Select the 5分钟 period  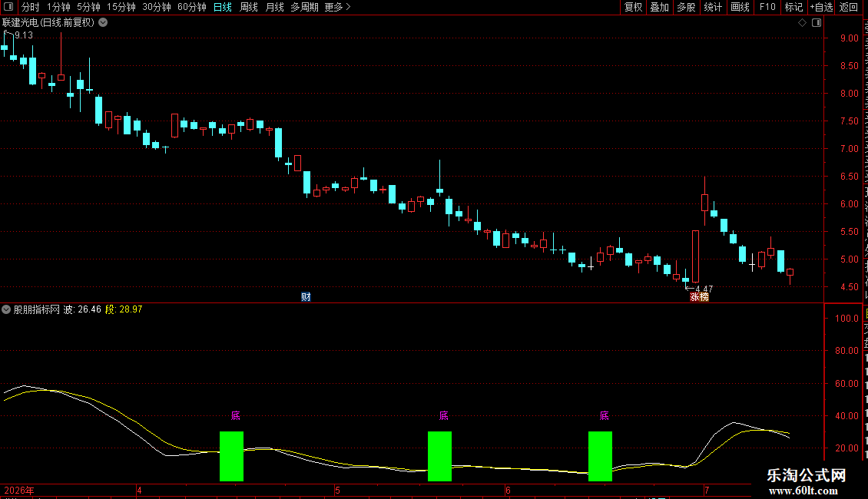pyautogui.click(x=88, y=7)
